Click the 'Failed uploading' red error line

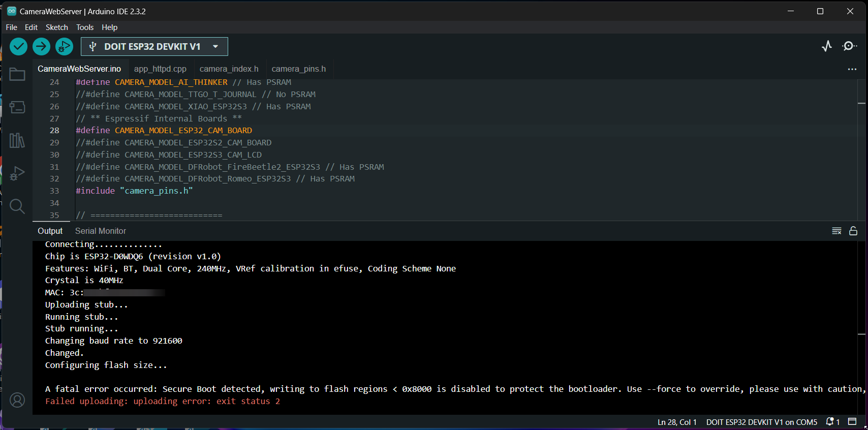163,402
